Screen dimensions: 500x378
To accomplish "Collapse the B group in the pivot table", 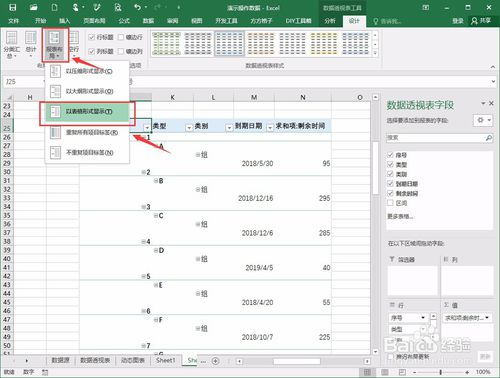I will 156,181.
